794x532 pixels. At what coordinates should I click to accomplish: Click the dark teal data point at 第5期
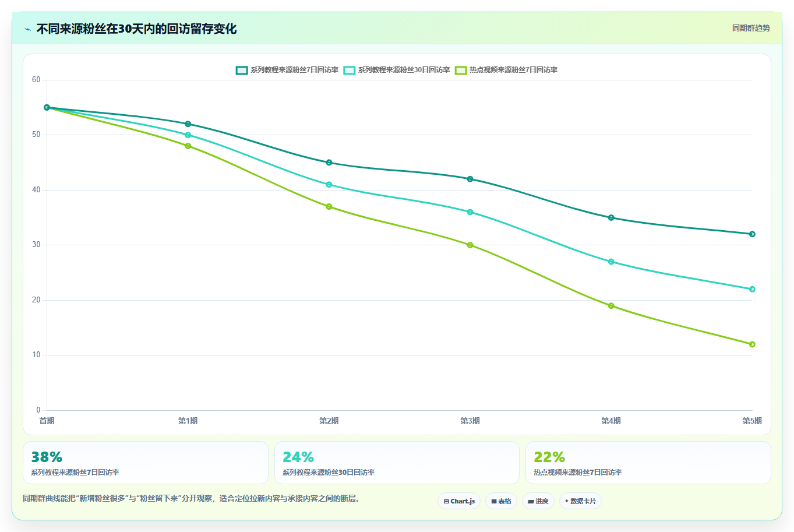click(x=752, y=234)
